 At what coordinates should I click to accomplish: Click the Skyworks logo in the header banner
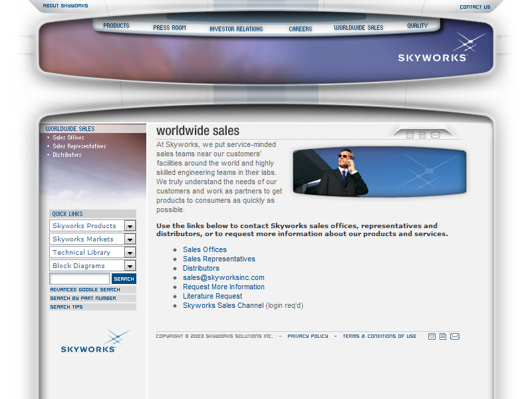pyautogui.click(x=441, y=47)
